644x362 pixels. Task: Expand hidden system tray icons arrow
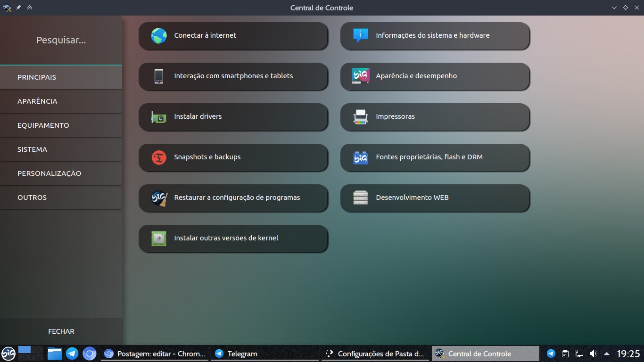tap(607, 354)
